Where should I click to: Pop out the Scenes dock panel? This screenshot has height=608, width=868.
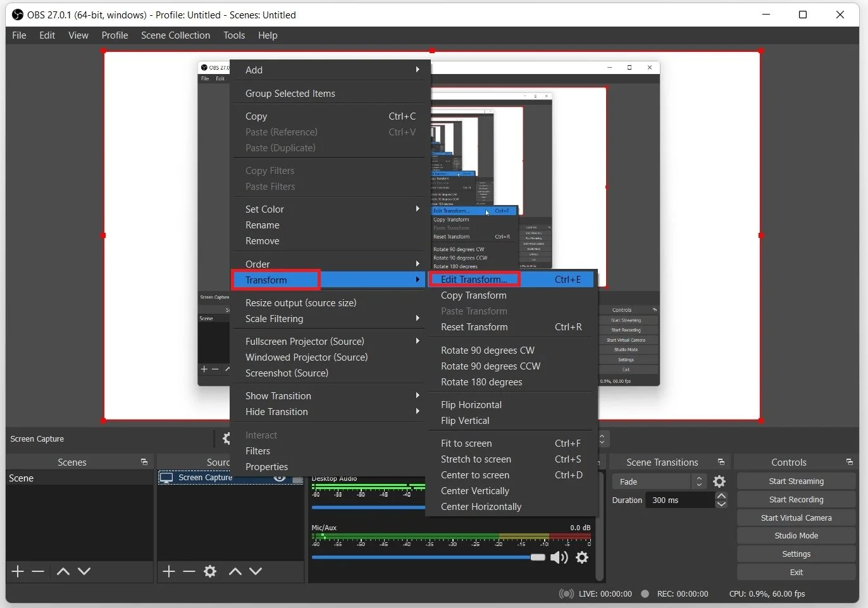144,462
